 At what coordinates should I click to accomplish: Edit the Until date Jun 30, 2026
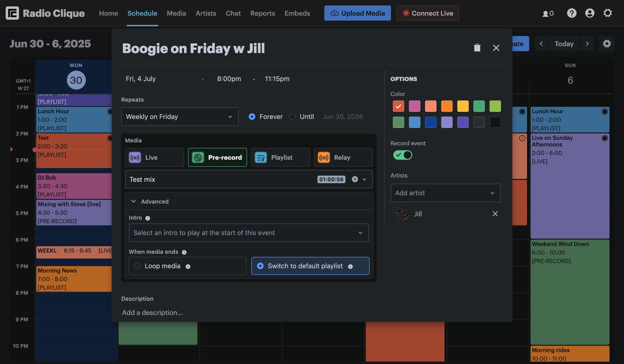pos(343,117)
